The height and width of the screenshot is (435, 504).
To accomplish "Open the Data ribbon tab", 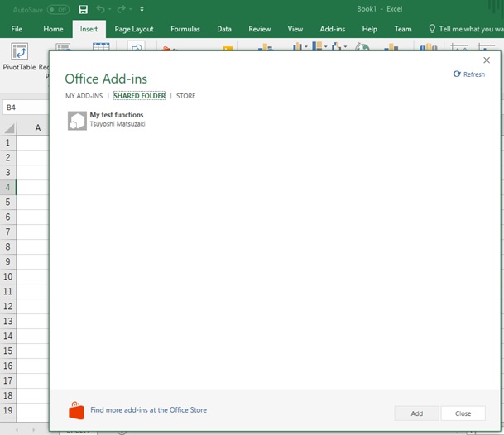I will [x=224, y=29].
